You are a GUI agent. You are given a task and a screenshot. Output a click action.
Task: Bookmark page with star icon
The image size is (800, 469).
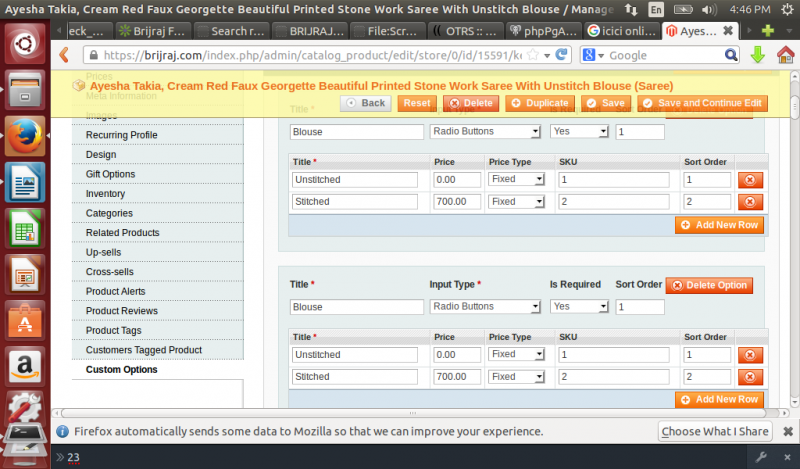(533, 55)
